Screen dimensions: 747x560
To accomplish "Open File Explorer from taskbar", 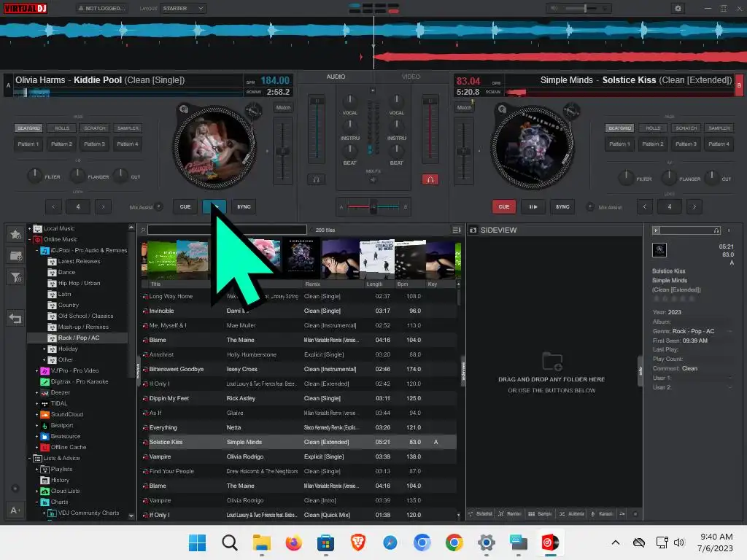I will tap(262, 542).
